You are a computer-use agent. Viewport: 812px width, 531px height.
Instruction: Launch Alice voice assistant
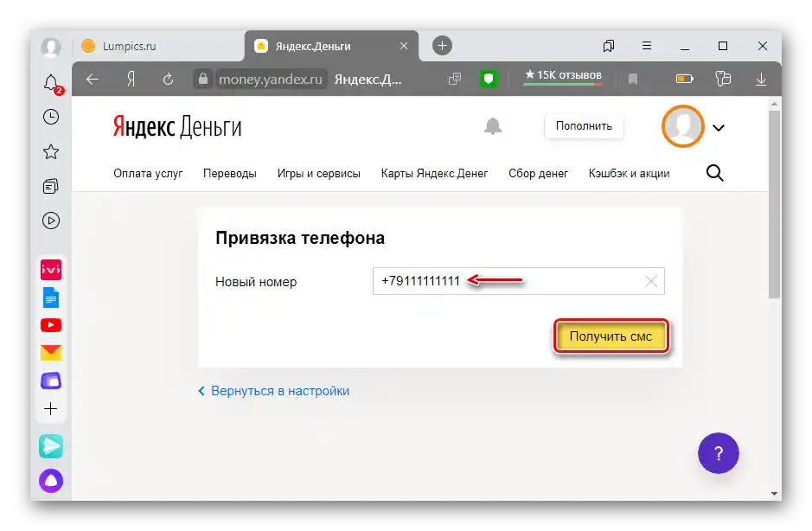pyautogui.click(x=51, y=481)
